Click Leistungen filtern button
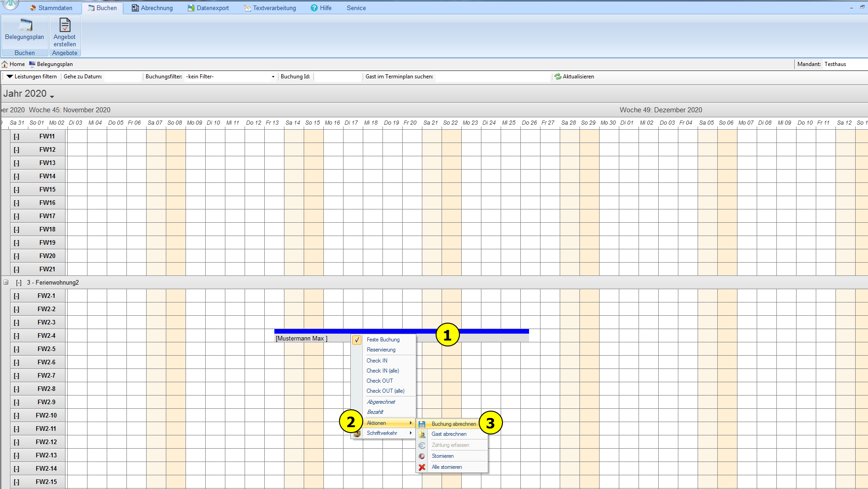This screenshot has height=489, width=868. [31, 77]
